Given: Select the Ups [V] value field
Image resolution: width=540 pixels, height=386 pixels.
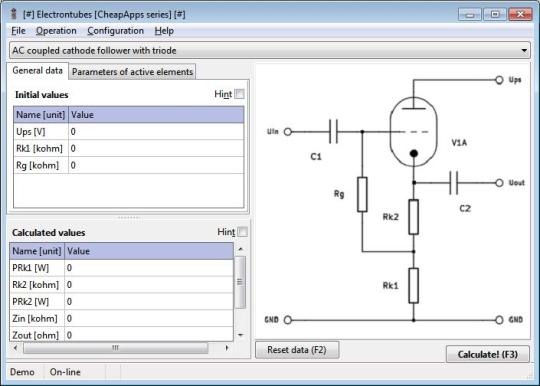Looking at the screenshot, I should pyautogui.click(x=156, y=132).
